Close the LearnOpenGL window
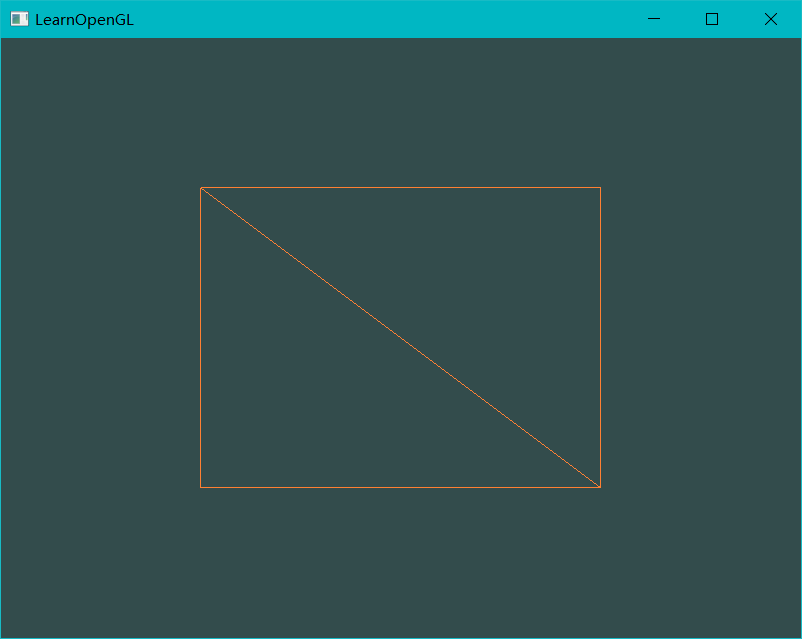This screenshot has height=639, width=802. pos(771,19)
